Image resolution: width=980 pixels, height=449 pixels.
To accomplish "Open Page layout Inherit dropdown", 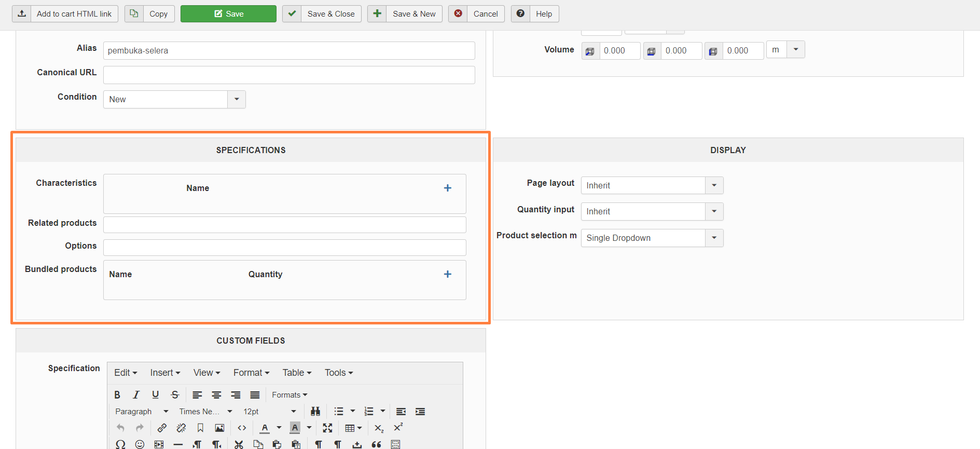I will [x=652, y=185].
